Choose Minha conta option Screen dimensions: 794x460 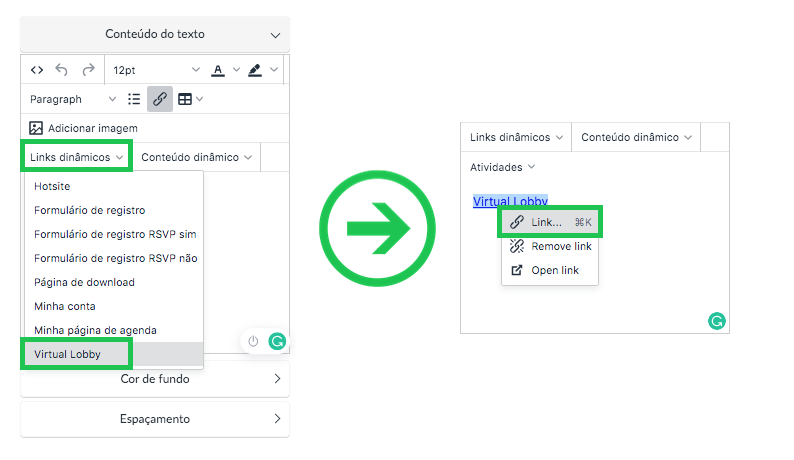(114, 306)
